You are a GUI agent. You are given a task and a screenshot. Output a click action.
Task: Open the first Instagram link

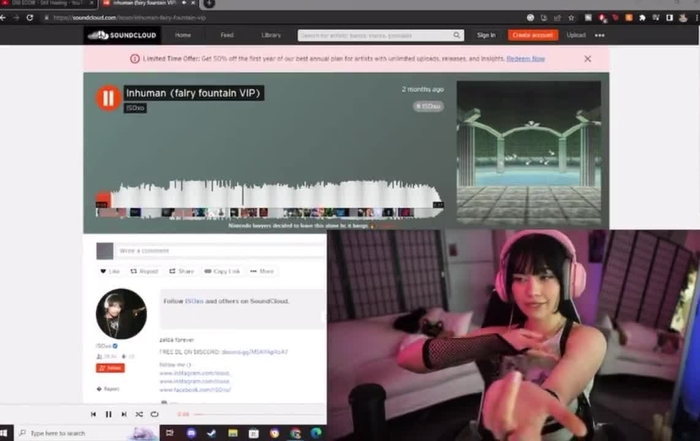tap(195, 373)
